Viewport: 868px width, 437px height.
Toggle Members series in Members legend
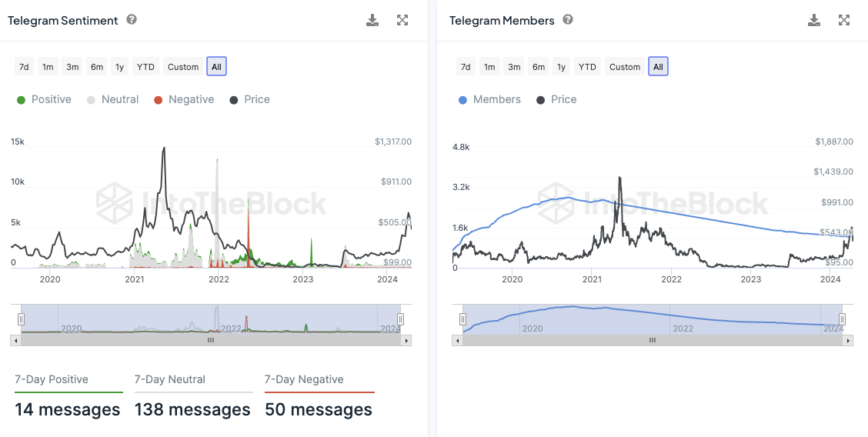pos(489,99)
